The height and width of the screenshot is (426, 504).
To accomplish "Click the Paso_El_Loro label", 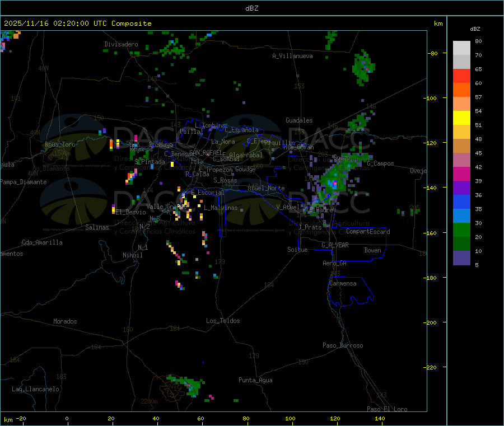I will pyautogui.click(x=388, y=409).
